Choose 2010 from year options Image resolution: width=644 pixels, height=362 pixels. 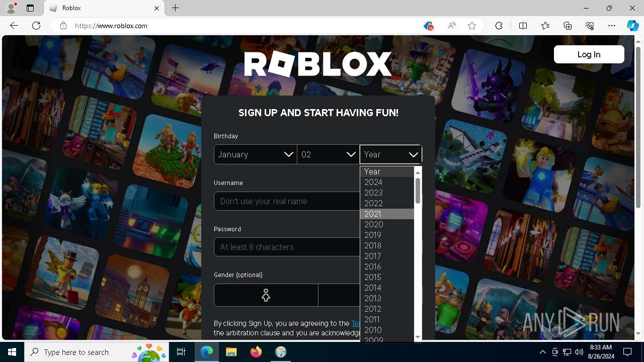[x=387, y=330]
